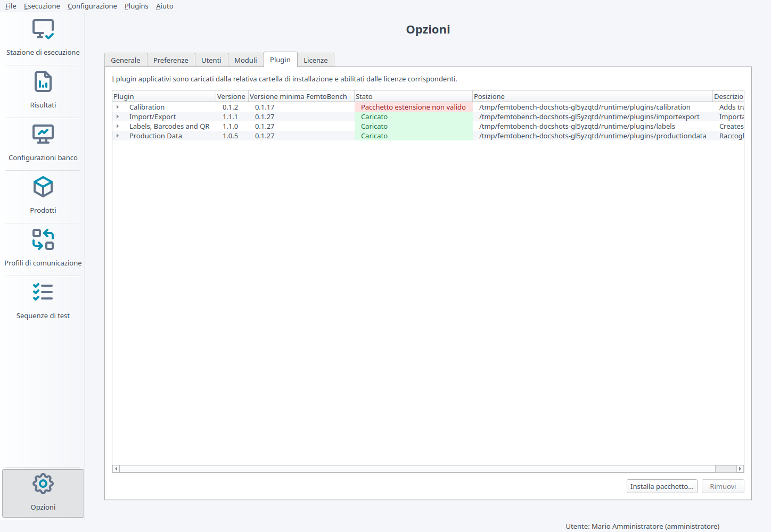This screenshot has height=532, width=771.
Task: Click the Rimuovi button
Action: click(x=723, y=486)
